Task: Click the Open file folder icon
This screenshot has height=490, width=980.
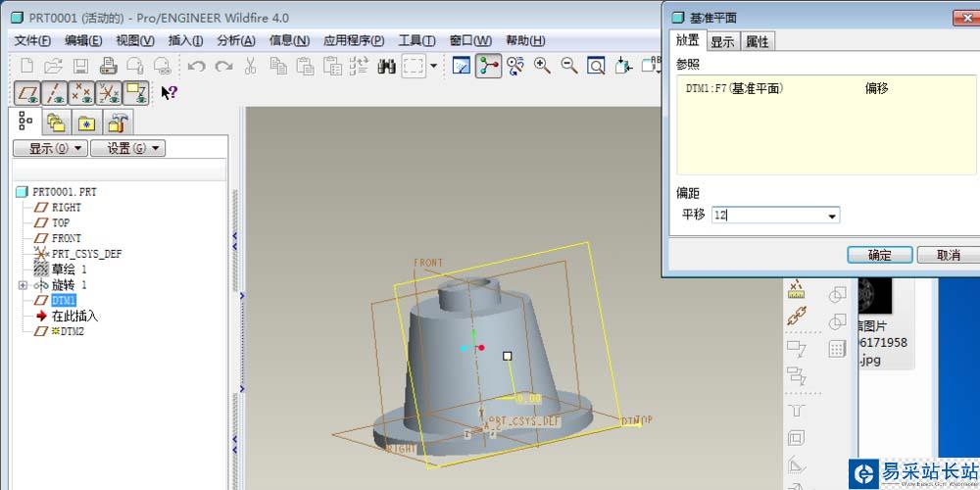Action: 54,66
